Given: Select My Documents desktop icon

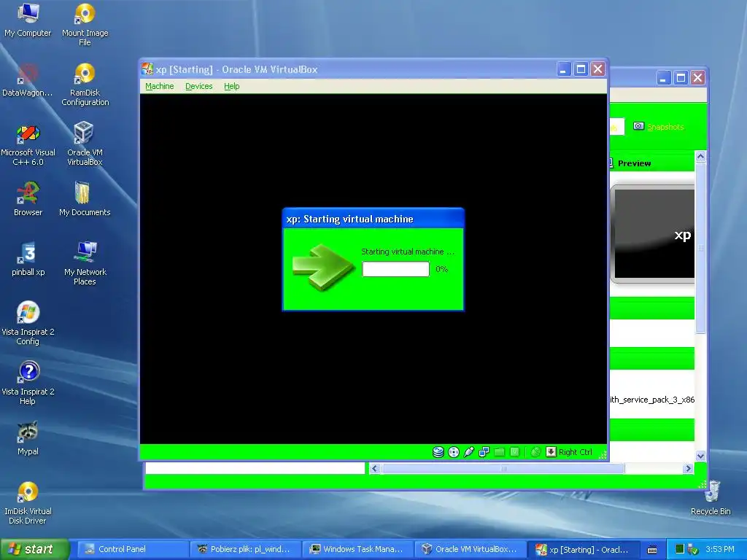Looking at the screenshot, I should pyautogui.click(x=85, y=199).
